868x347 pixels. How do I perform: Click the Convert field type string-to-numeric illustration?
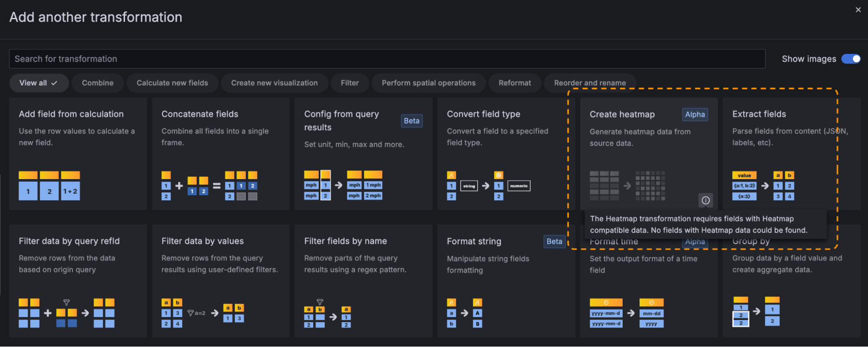[488, 186]
